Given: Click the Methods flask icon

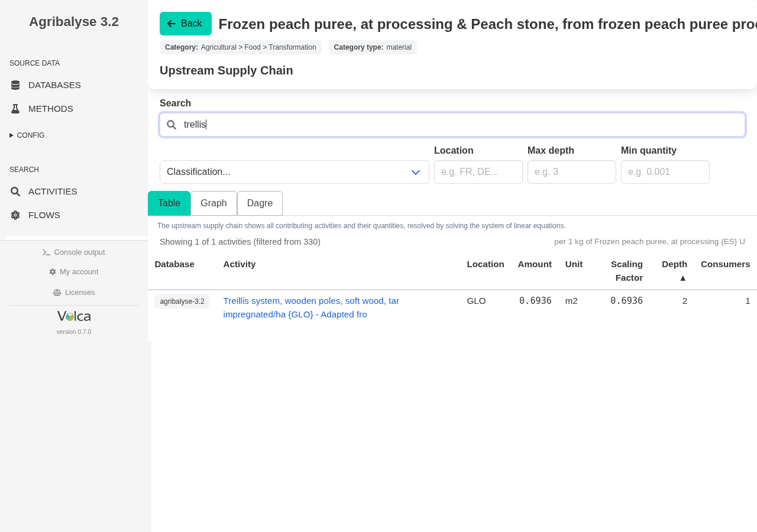Looking at the screenshot, I should point(15,109).
